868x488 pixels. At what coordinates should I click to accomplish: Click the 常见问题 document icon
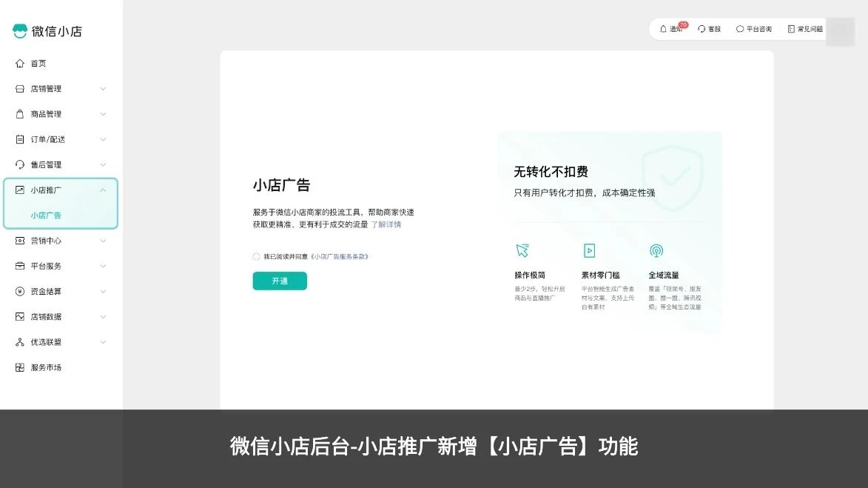[x=791, y=29]
